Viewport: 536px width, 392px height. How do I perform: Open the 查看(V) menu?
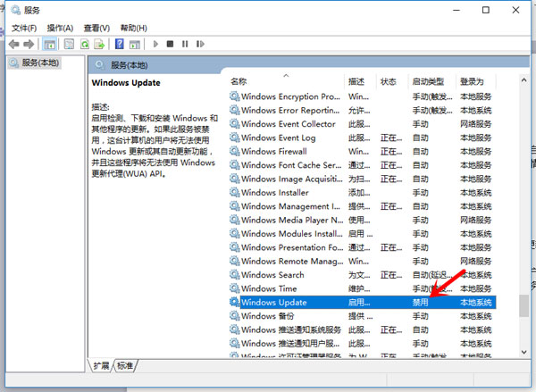pyautogui.click(x=96, y=28)
